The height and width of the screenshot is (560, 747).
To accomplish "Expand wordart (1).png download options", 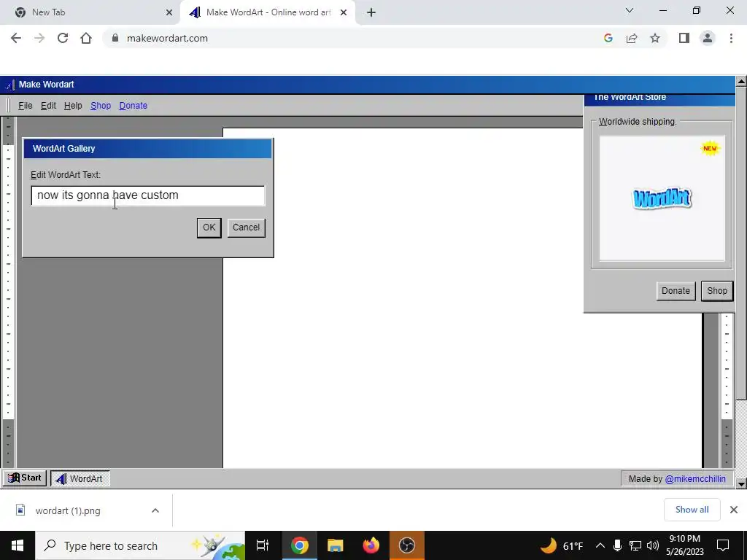I will click(155, 510).
